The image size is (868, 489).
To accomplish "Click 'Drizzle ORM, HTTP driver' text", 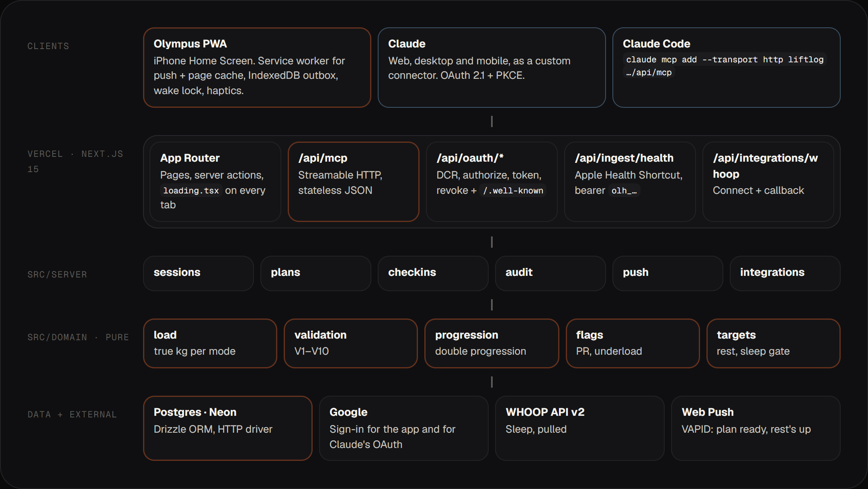I will coord(213,429).
